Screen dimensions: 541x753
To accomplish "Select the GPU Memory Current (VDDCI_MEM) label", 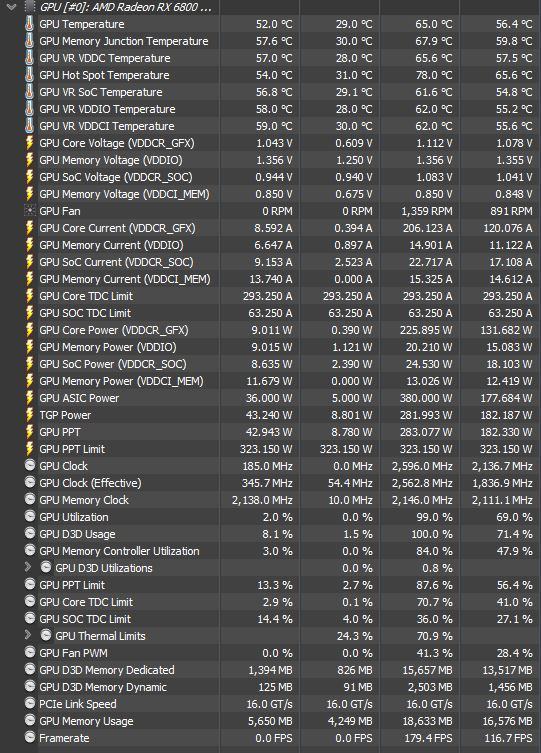I will pyautogui.click(x=125, y=279).
